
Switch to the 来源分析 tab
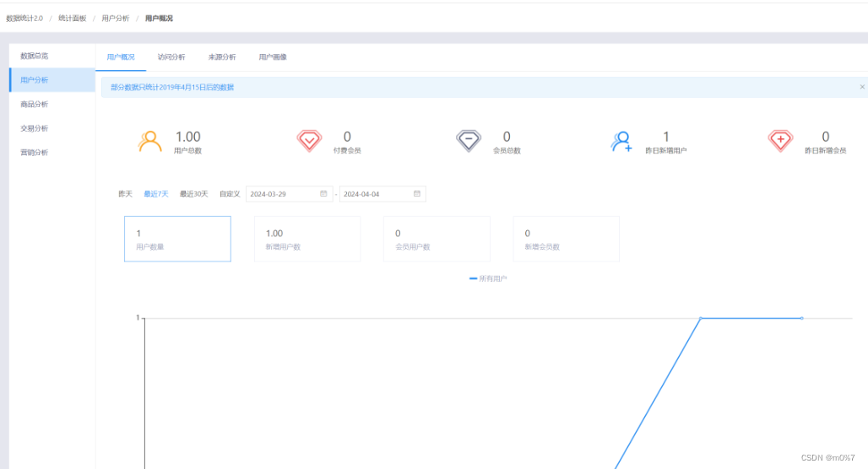tap(222, 57)
